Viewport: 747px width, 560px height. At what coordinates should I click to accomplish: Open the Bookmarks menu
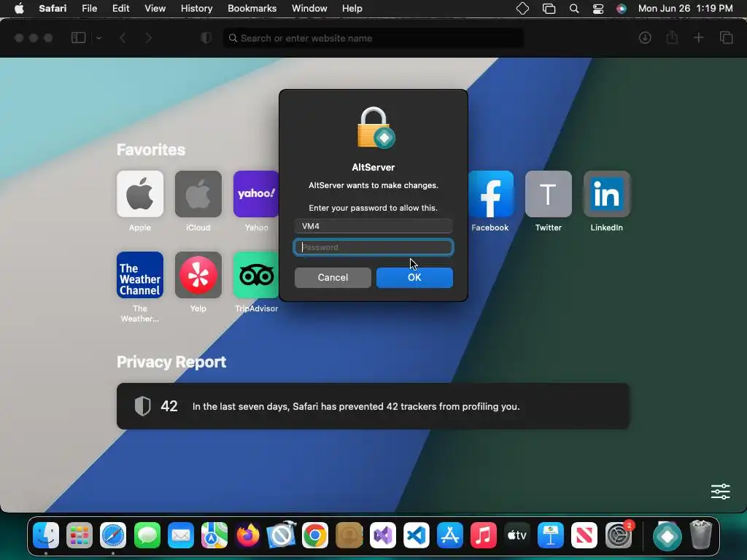click(252, 9)
